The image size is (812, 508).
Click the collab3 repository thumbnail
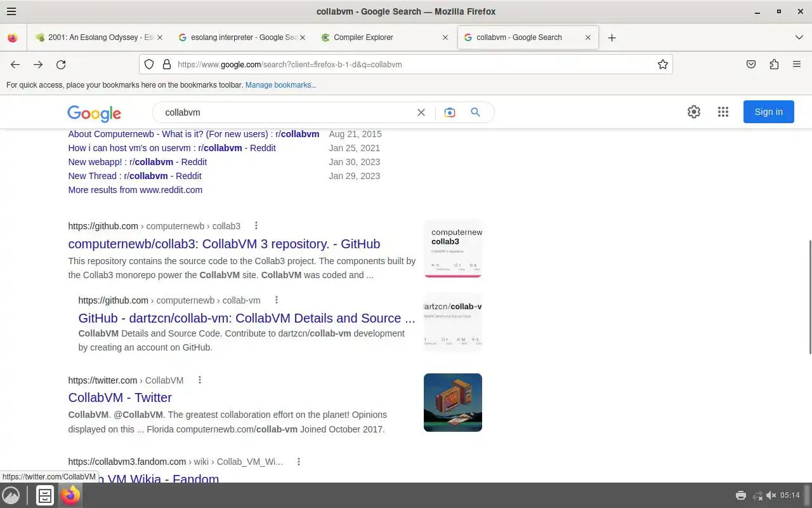(453, 248)
